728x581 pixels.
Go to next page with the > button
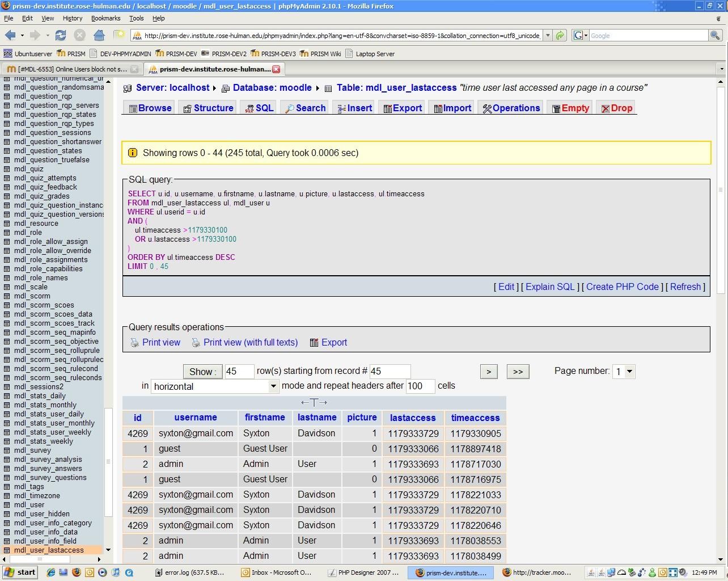(x=489, y=372)
